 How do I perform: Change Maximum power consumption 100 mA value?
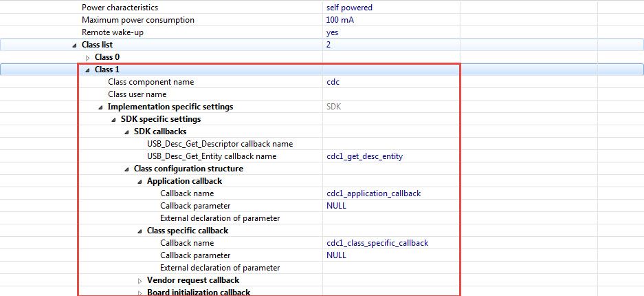pos(390,20)
